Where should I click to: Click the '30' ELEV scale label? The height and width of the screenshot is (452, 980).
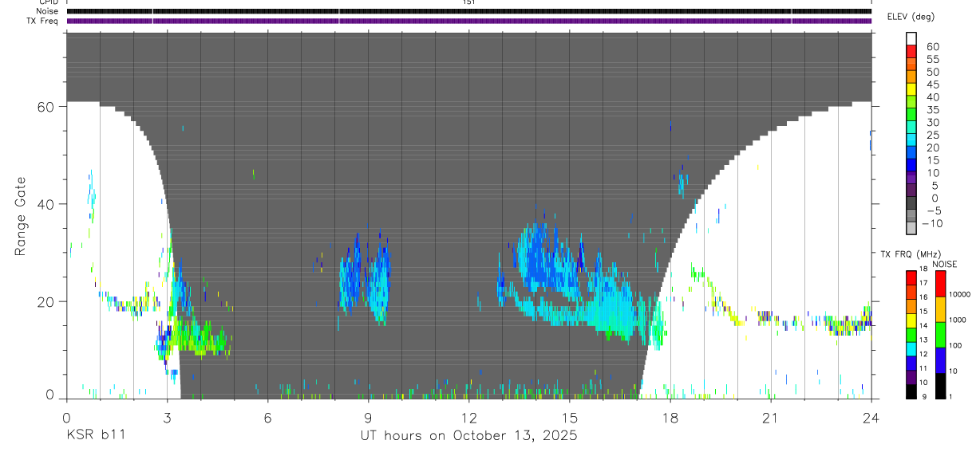[933, 123]
